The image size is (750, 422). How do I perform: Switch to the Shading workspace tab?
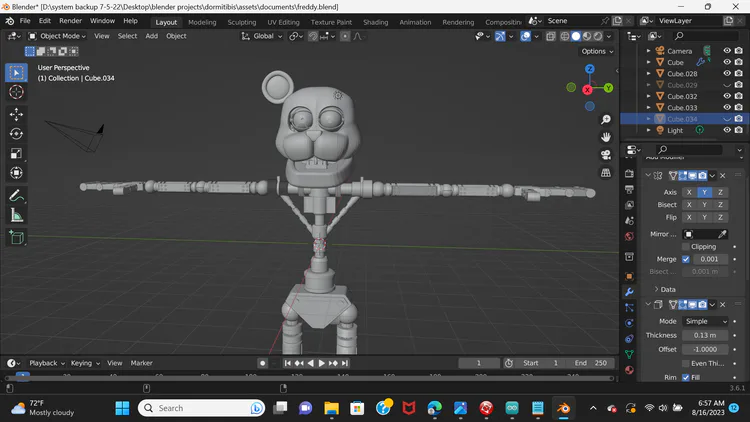click(x=375, y=22)
